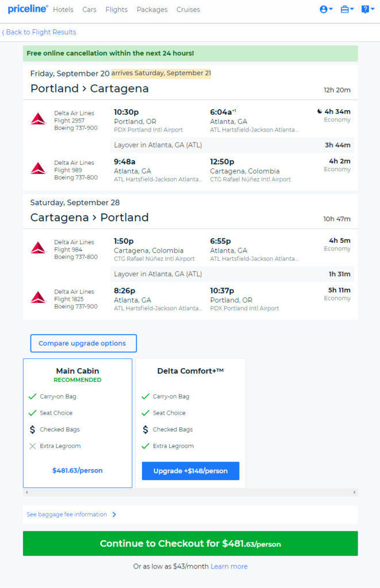The height and width of the screenshot is (588, 380).
Task: Select the Main Cabin fare card
Action: 78,423
